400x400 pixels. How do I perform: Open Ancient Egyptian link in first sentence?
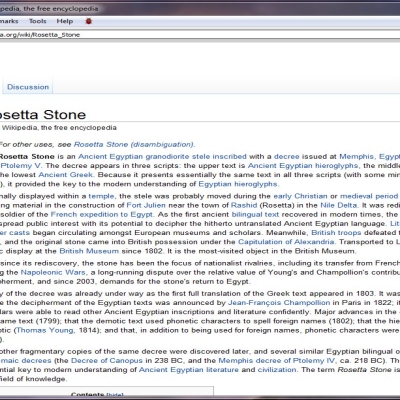pyautogui.click(x=110, y=156)
